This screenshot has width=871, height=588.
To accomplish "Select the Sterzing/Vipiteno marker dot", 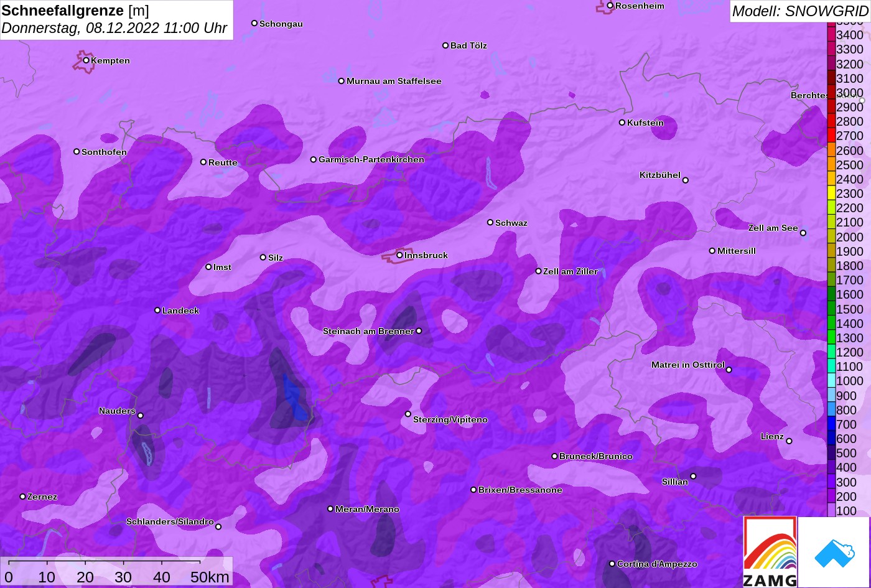I will tap(408, 414).
